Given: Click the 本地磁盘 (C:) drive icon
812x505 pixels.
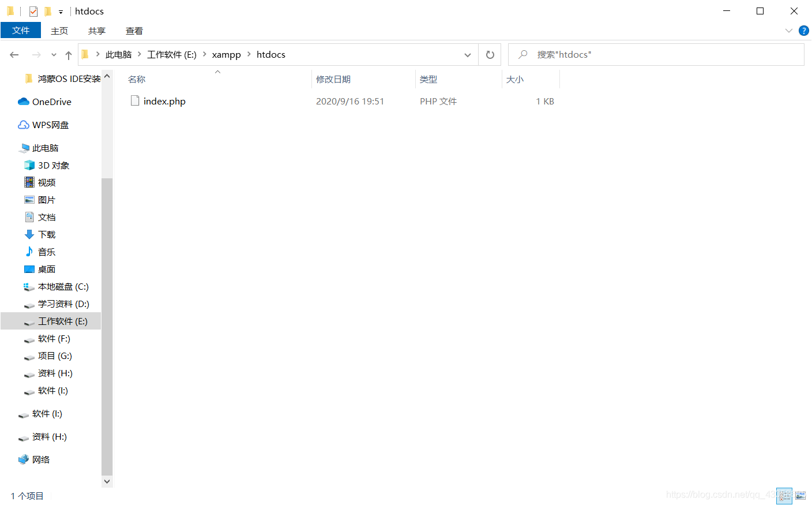Looking at the screenshot, I should [x=29, y=287].
